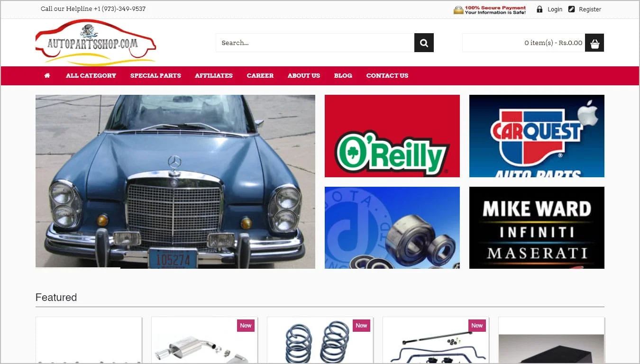
Task: Click the 100% Secure Payment badge
Action: 490,10
